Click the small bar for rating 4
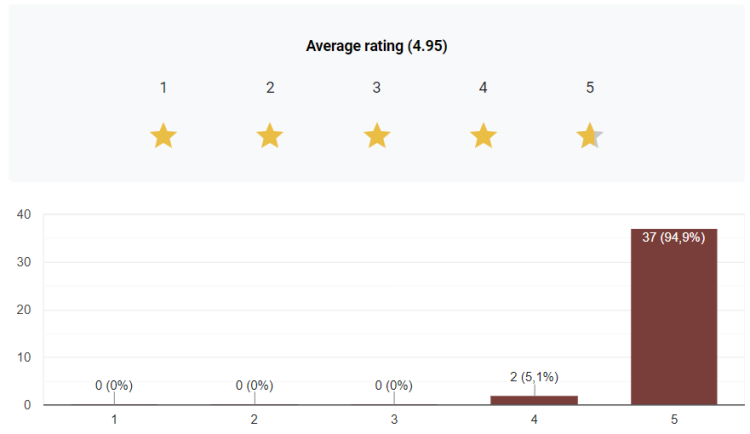This screenshot has width=750, height=434. pos(534,400)
